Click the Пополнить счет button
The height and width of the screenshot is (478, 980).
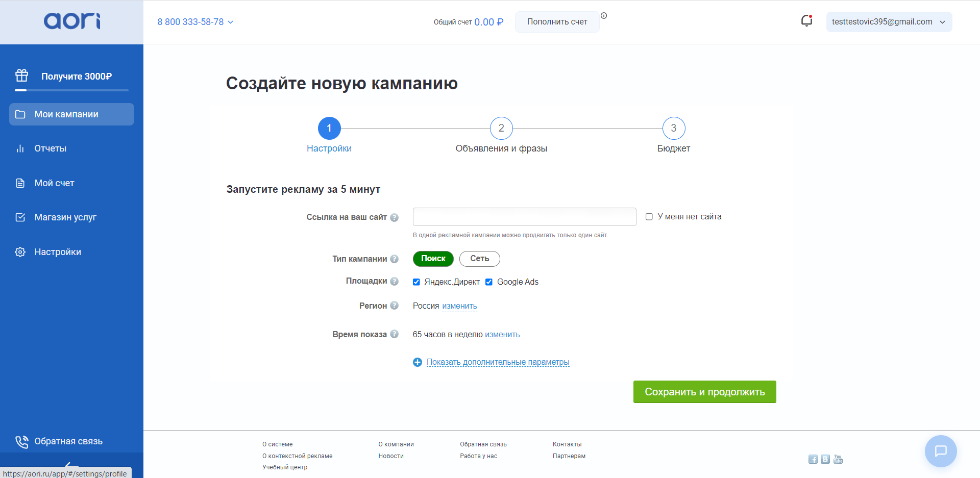point(557,22)
